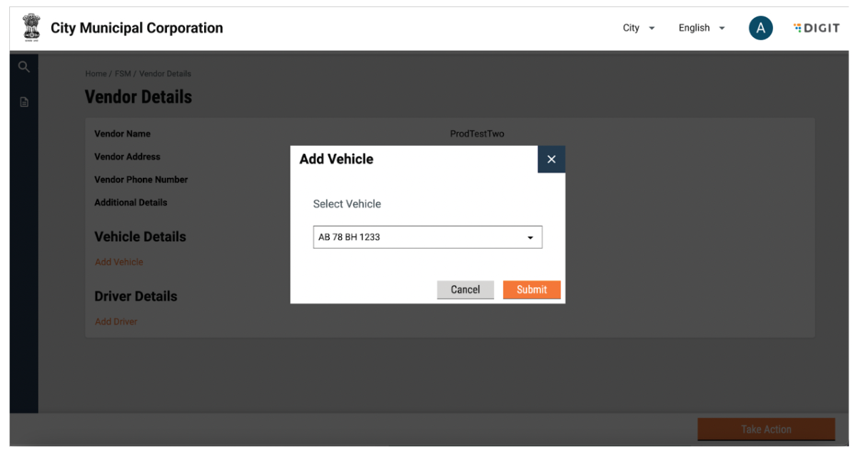Click the Vendor Name label
The image size is (868, 453).
[122, 134]
